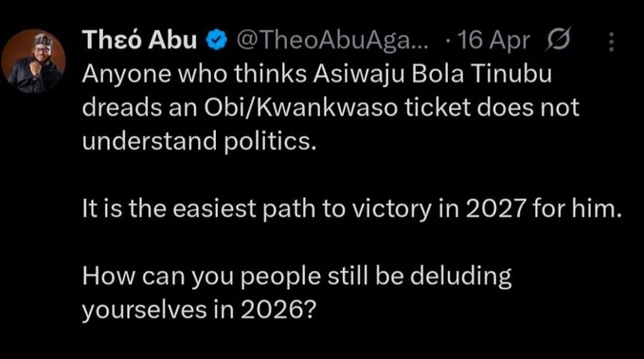Click the tweet's opening line starting with 'Anyone who thinks'
The height and width of the screenshot is (359, 644).
[x=316, y=75]
